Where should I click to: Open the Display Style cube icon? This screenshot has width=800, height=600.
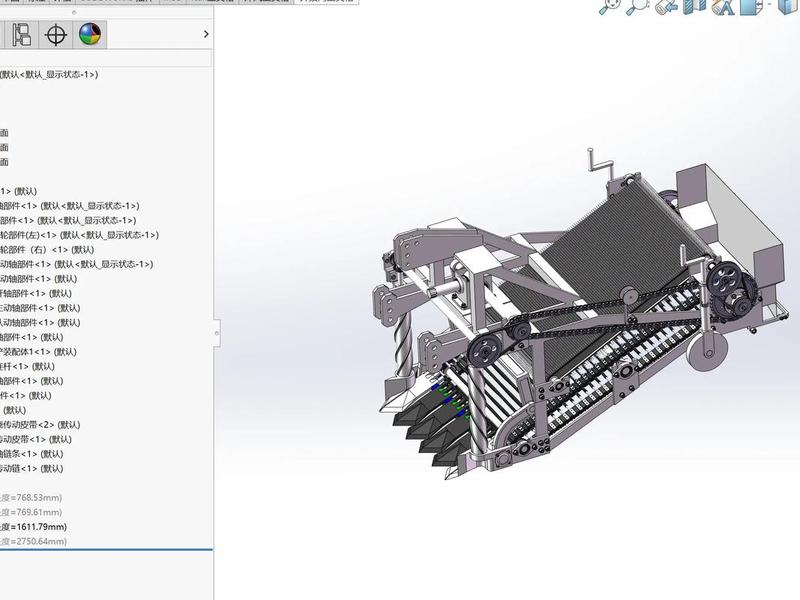pos(788,6)
